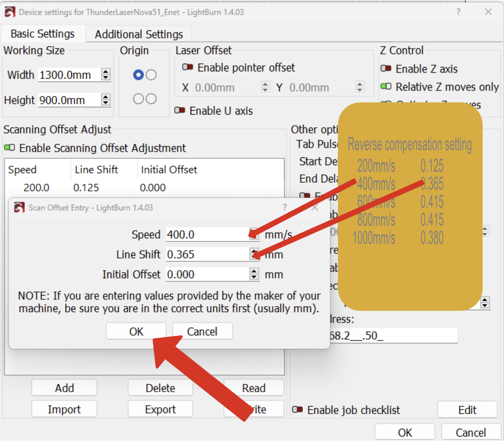Image resolution: width=504 pixels, height=441 pixels.
Task: Click the working size Height field
Action: pos(69,101)
